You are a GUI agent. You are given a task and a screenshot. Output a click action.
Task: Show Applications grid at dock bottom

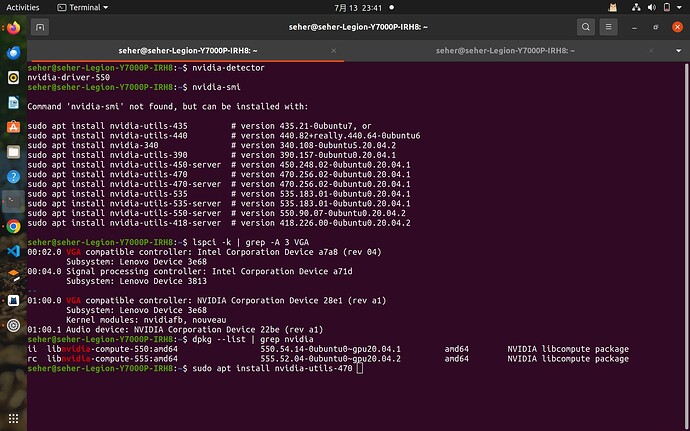[x=13, y=418]
